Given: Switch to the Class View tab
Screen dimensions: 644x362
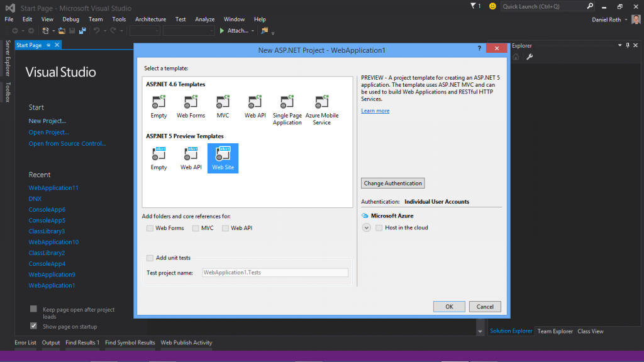Looking at the screenshot, I should point(590,331).
